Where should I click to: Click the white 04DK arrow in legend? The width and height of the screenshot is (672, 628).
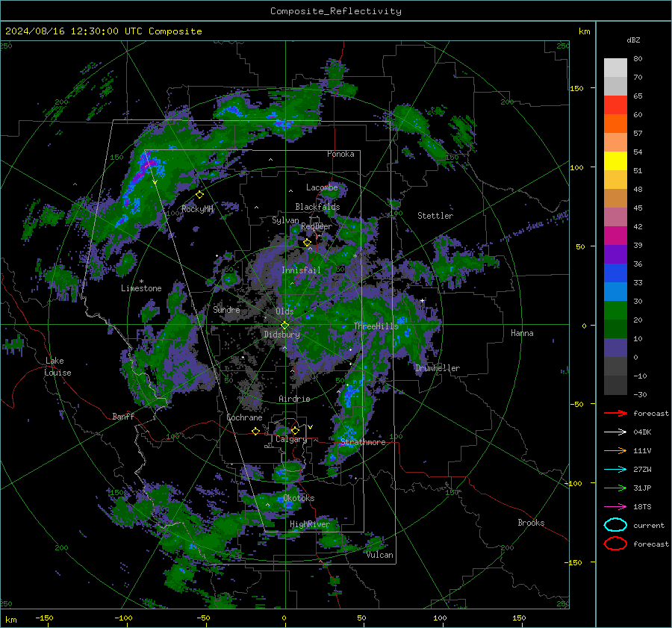click(x=615, y=432)
